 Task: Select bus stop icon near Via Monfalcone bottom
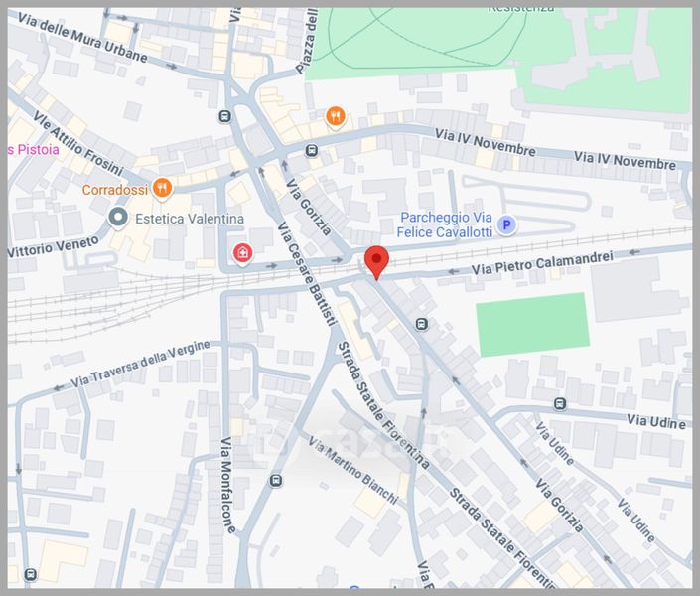pos(276,481)
